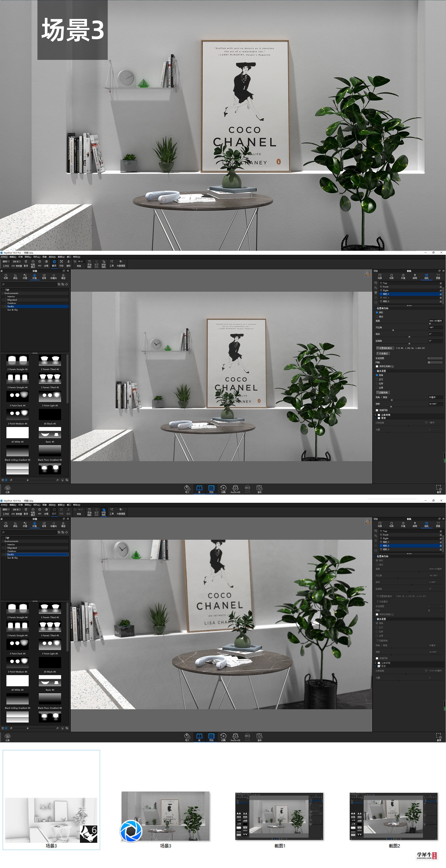446x868 pixels.
Task: Toggle Library (库) in upper bottom bar
Action: [199, 489]
